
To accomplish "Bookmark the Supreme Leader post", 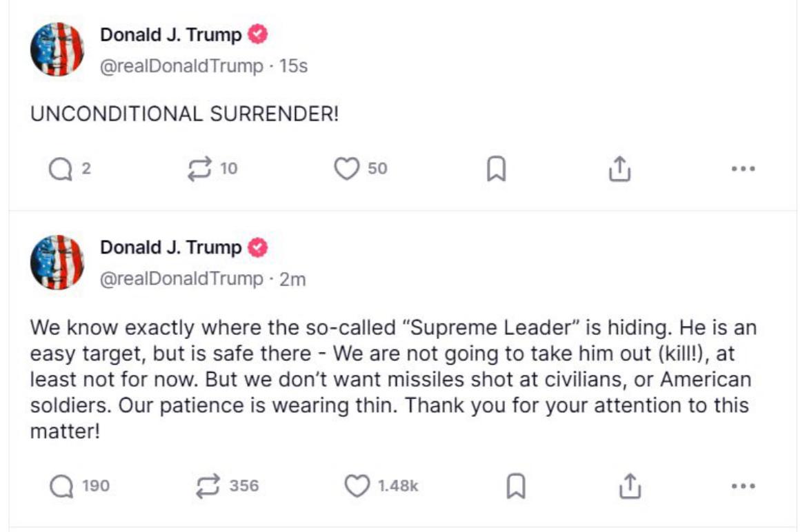I will tap(515, 486).
